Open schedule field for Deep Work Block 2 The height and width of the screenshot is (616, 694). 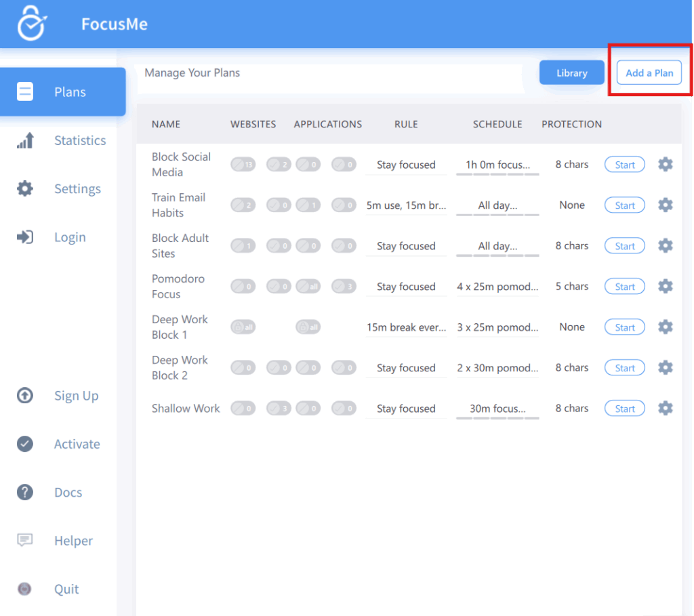pos(497,368)
